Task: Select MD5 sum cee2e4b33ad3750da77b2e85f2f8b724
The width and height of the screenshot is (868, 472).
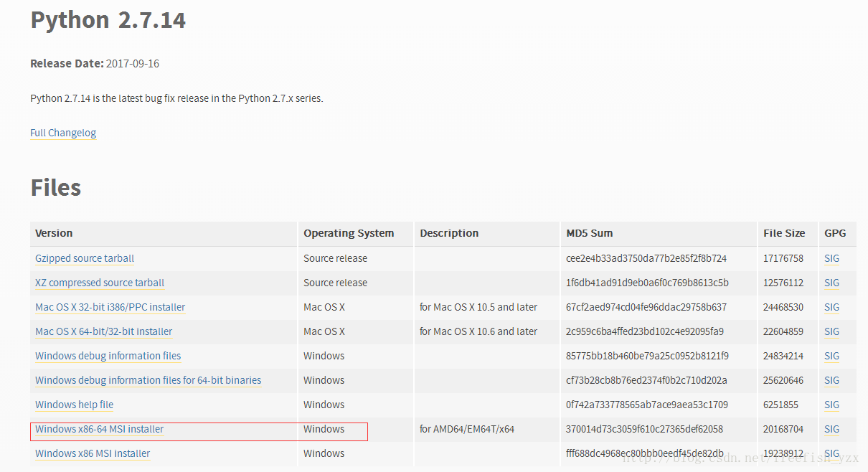Action: pos(646,258)
